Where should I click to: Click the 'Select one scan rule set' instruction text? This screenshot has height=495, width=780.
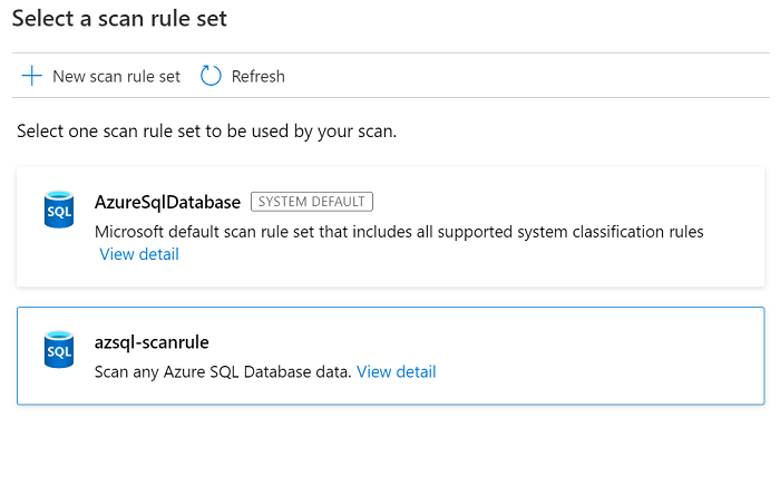point(207,131)
